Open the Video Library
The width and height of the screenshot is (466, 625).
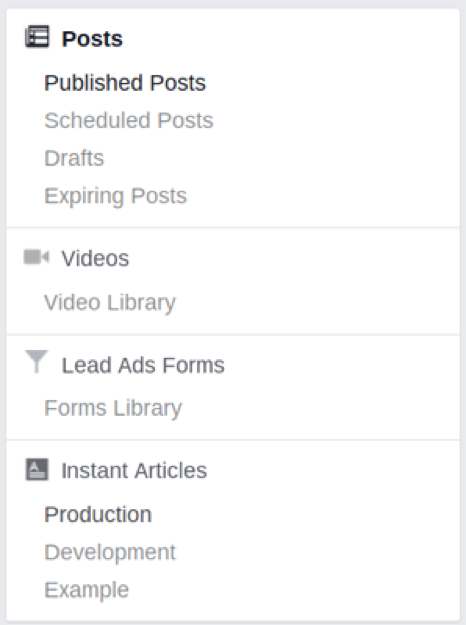pyautogui.click(x=110, y=303)
